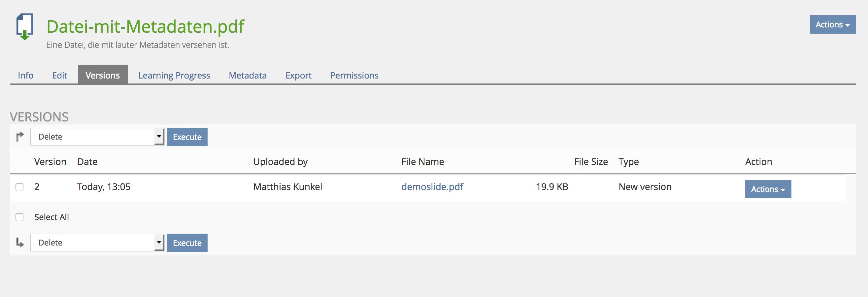Open the Edit tab
Image resolution: width=868 pixels, height=297 pixels.
click(60, 76)
